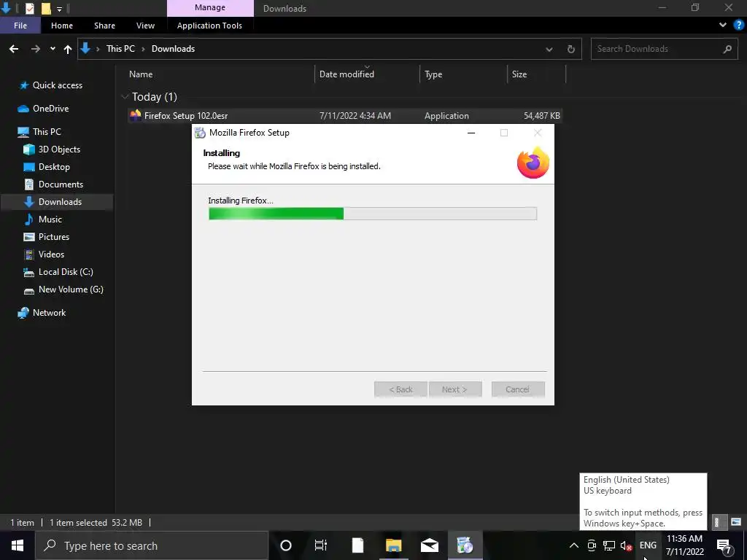Image resolution: width=747 pixels, height=560 pixels.
Task: Open the Documents folder in sidebar
Action: tap(61, 184)
